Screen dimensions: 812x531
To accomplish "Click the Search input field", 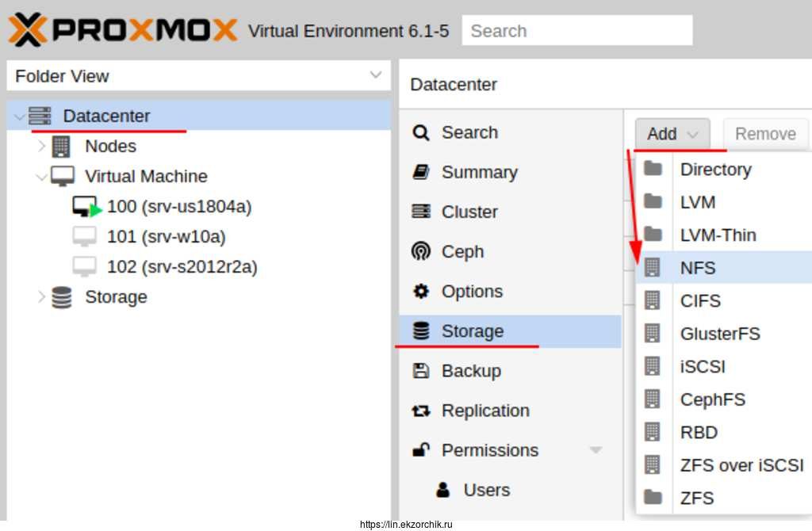I will (x=576, y=31).
